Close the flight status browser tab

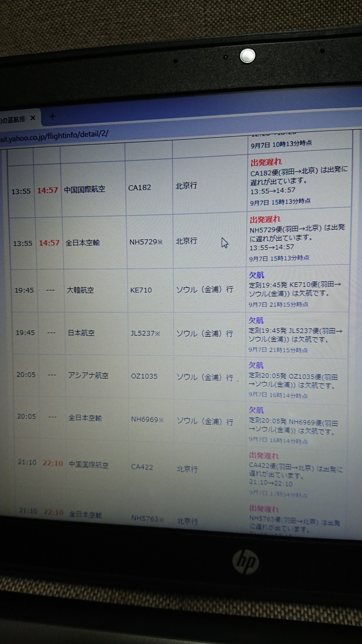pyautogui.click(x=33, y=118)
